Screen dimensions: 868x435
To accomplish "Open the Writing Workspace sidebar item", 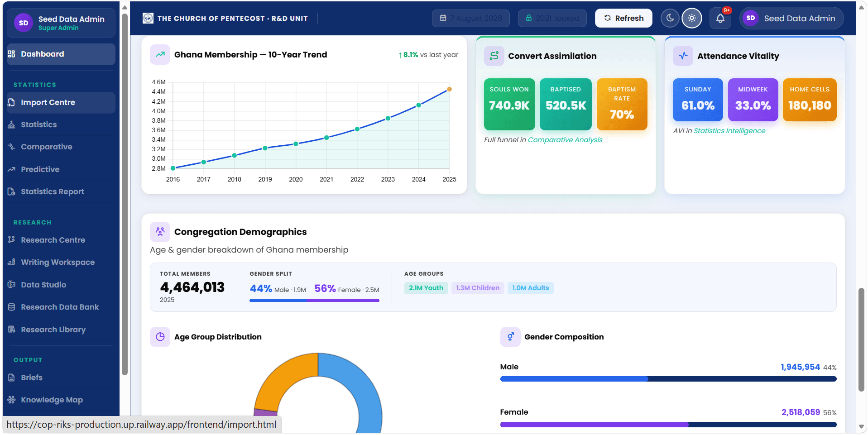I will [x=61, y=263].
